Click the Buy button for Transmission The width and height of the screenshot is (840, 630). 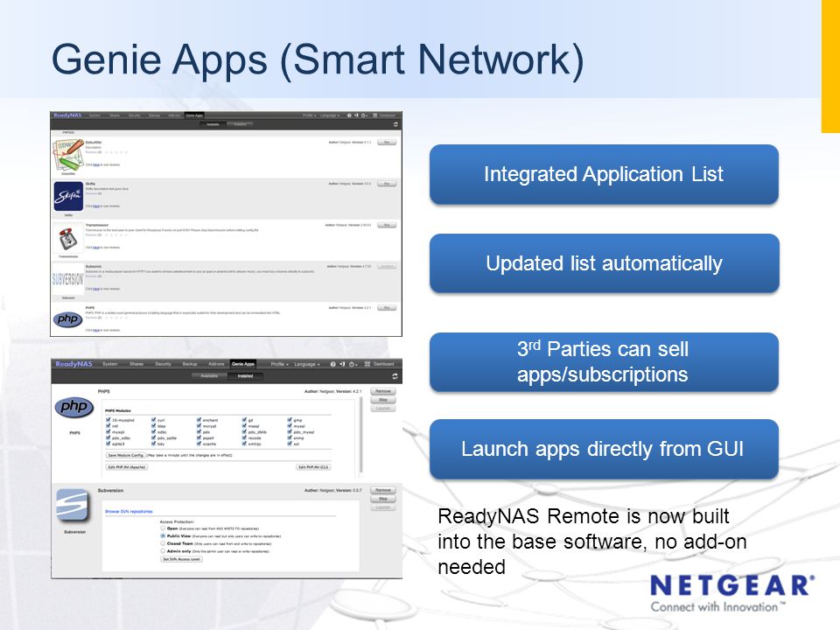pos(386,225)
